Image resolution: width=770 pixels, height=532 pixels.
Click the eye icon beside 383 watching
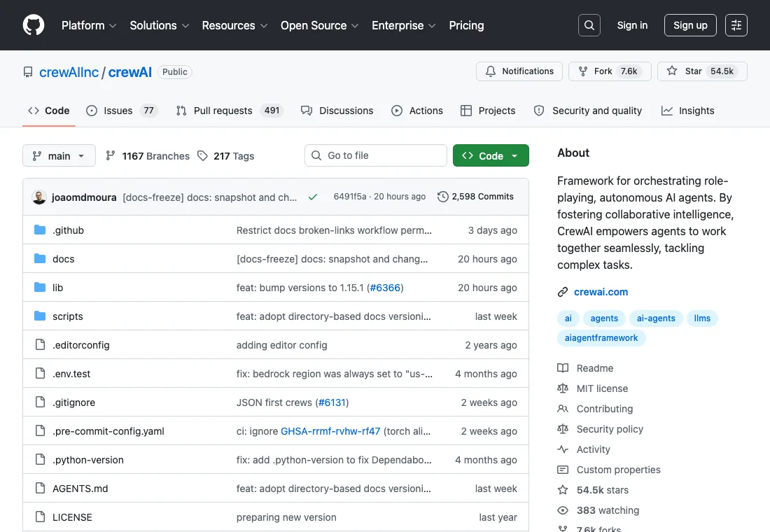pos(563,510)
